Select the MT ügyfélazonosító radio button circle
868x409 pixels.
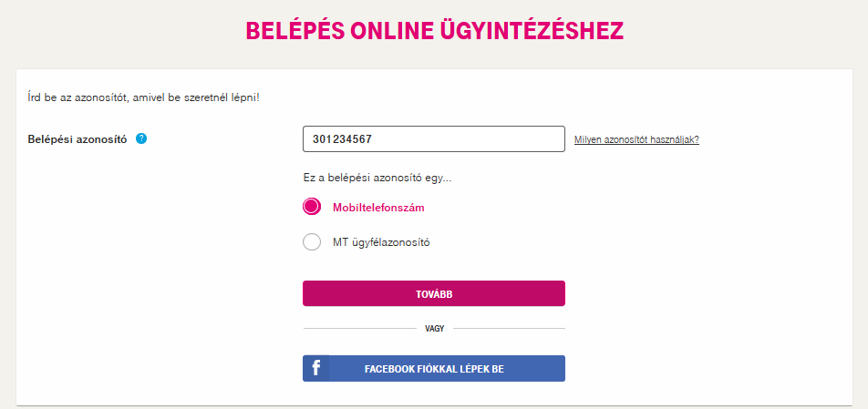tap(312, 241)
